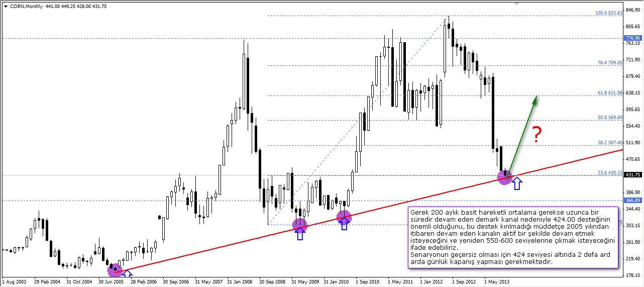This screenshot has height=287, width=644.
Task: Click the red question mark symbol
Action: (537, 134)
